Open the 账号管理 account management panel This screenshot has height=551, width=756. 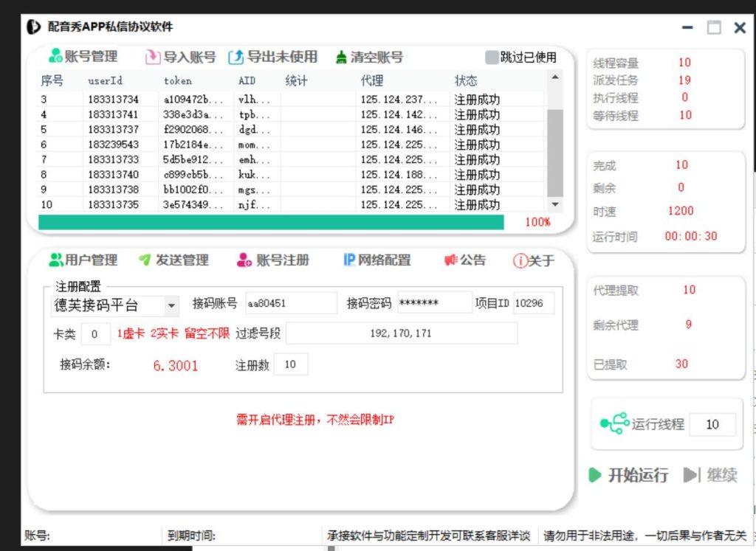(79, 57)
